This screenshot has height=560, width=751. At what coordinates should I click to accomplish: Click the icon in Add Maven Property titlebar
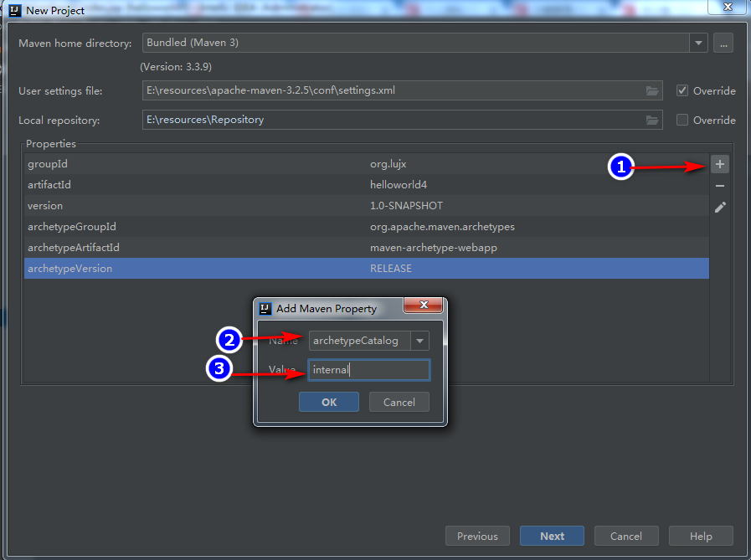coord(265,306)
